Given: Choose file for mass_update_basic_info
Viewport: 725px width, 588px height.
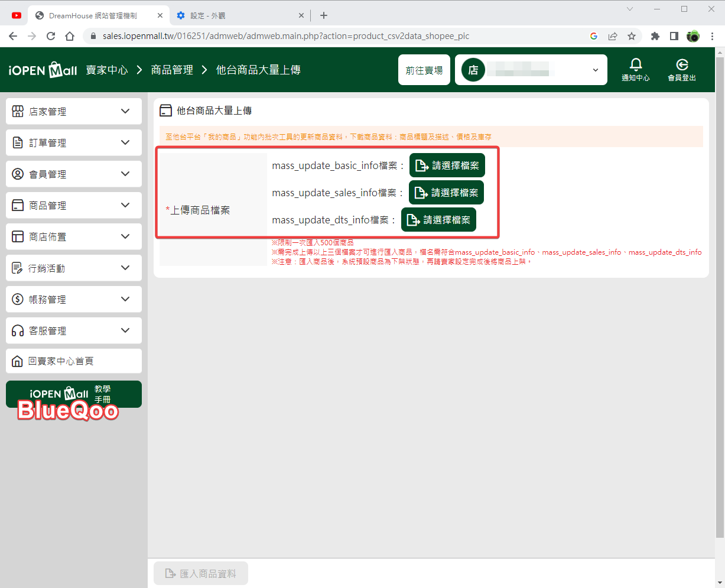Looking at the screenshot, I should point(447,165).
